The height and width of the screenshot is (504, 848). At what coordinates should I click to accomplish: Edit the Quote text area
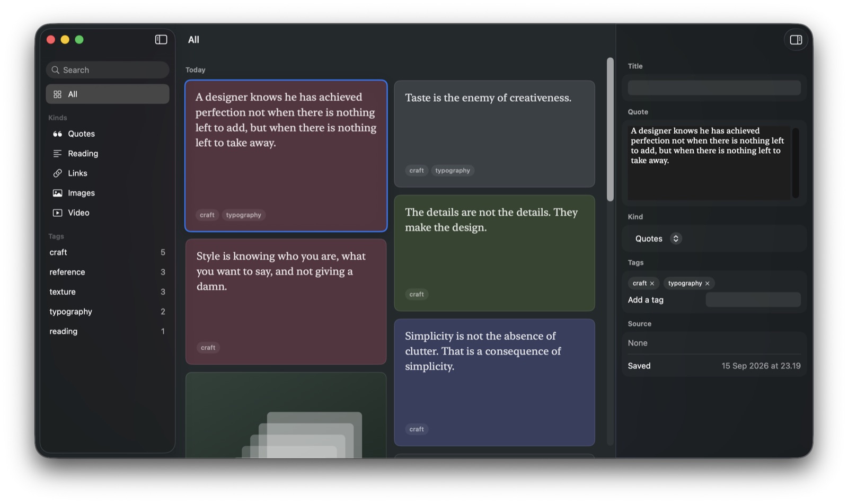point(709,163)
